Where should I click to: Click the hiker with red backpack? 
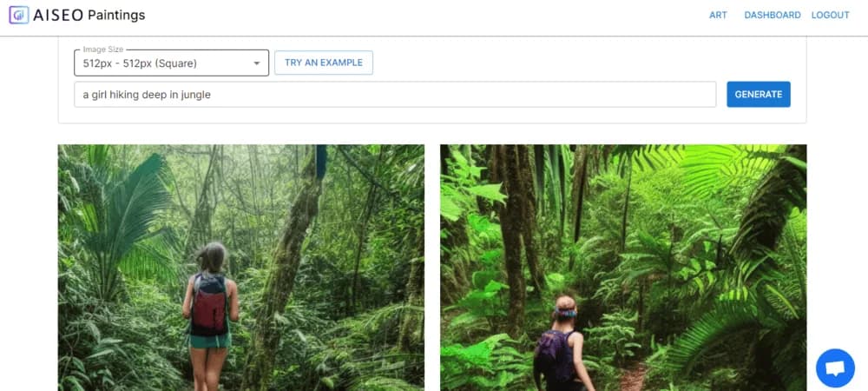click(x=210, y=315)
